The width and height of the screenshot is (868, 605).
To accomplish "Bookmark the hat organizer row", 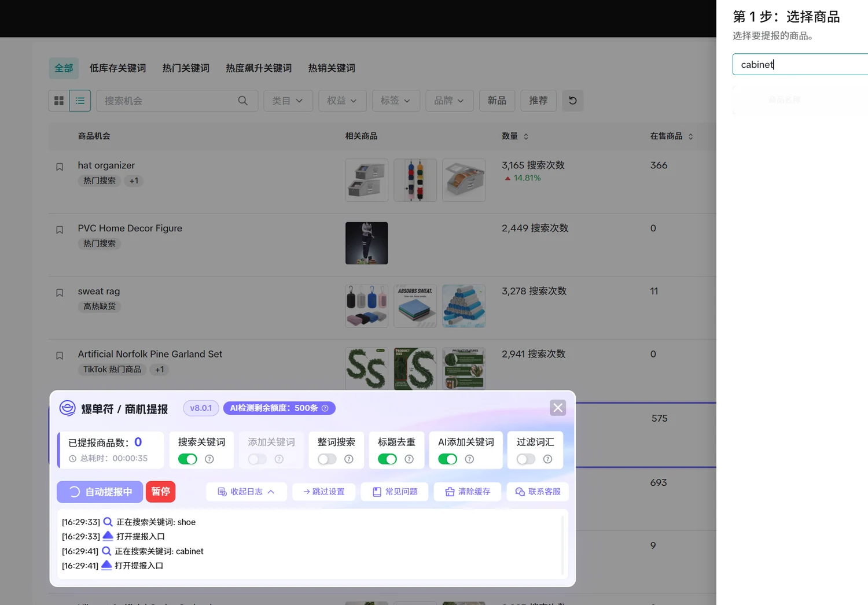I will coord(60,167).
